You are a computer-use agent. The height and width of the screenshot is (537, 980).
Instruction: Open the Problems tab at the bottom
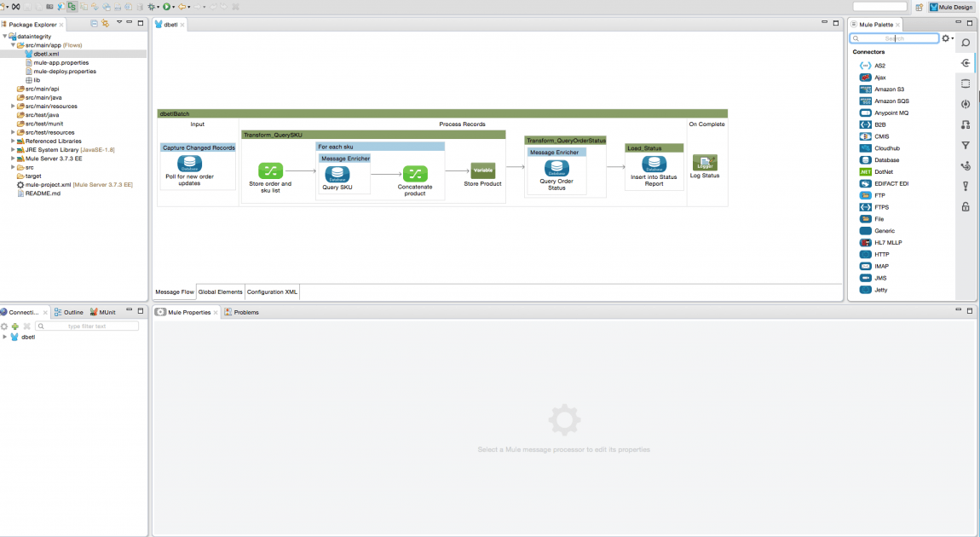[x=246, y=311]
